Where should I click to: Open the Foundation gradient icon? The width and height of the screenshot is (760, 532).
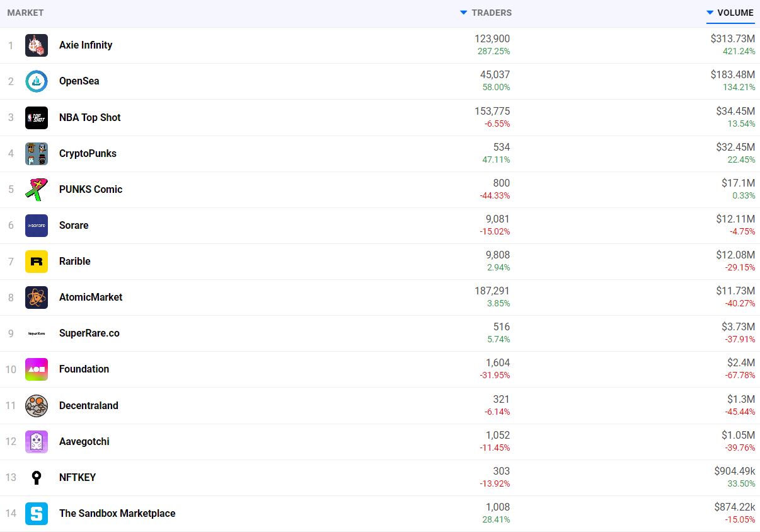click(37, 369)
